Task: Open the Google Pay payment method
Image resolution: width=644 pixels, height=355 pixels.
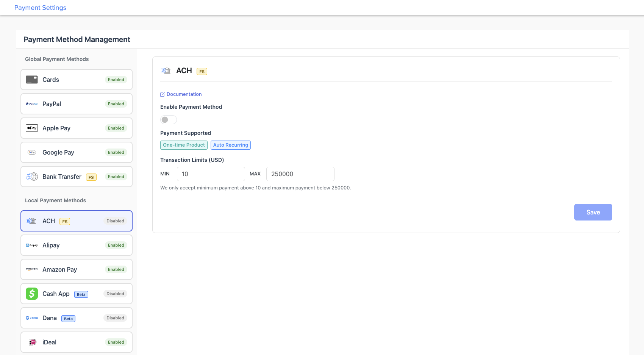Action: (x=77, y=152)
